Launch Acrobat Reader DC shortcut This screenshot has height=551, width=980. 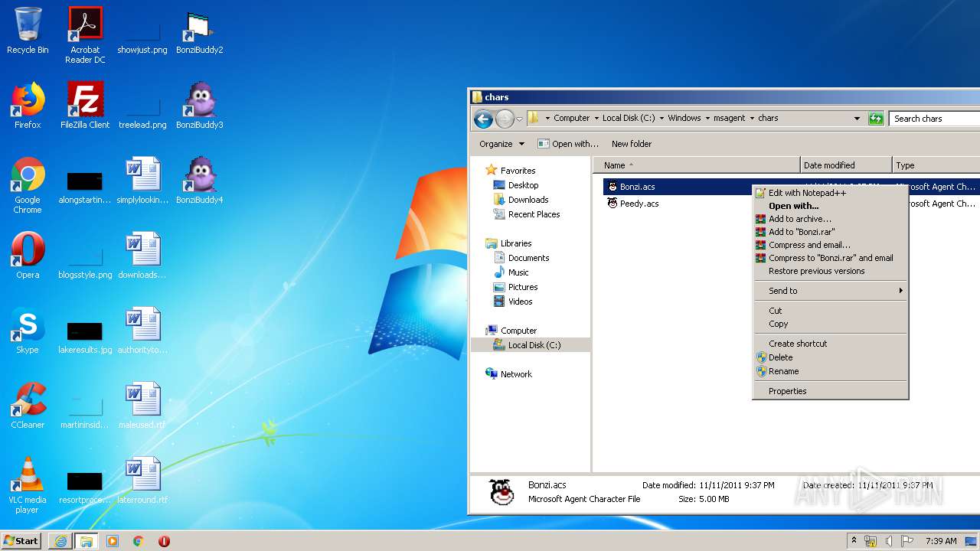point(85,35)
